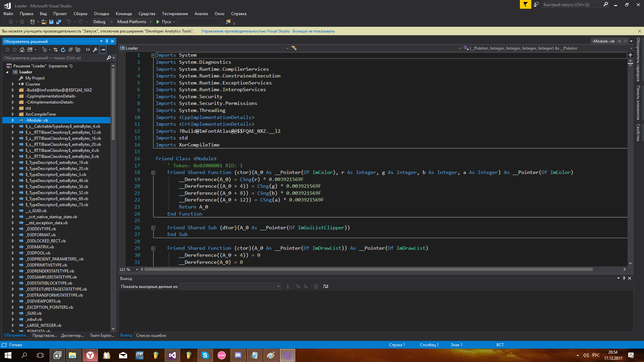Expand the XorCompileTime folder

tap(13, 114)
